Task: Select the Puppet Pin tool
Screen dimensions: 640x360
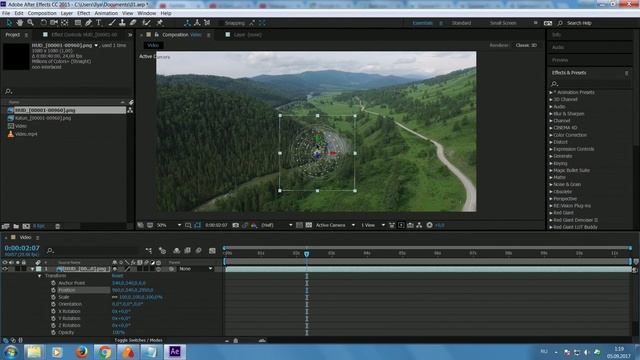Action: coord(160,23)
